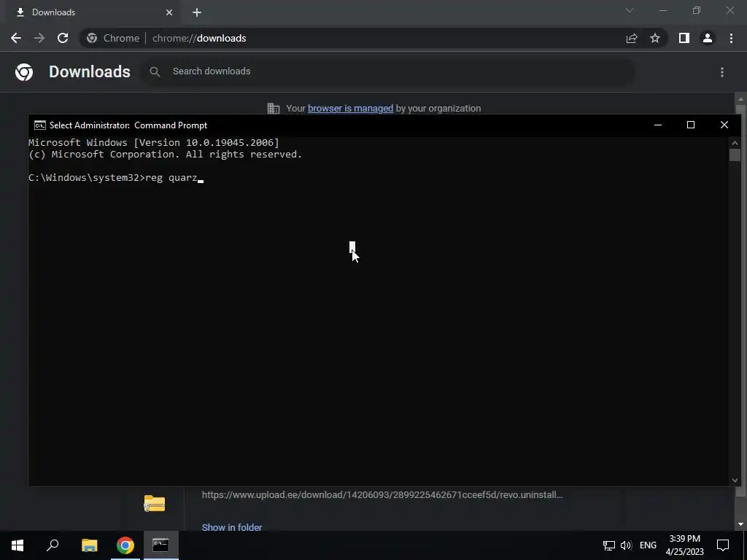The height and width of the screenshot is (560, 747).
Task: Open Chrome side panel icon
Action: 684,38
